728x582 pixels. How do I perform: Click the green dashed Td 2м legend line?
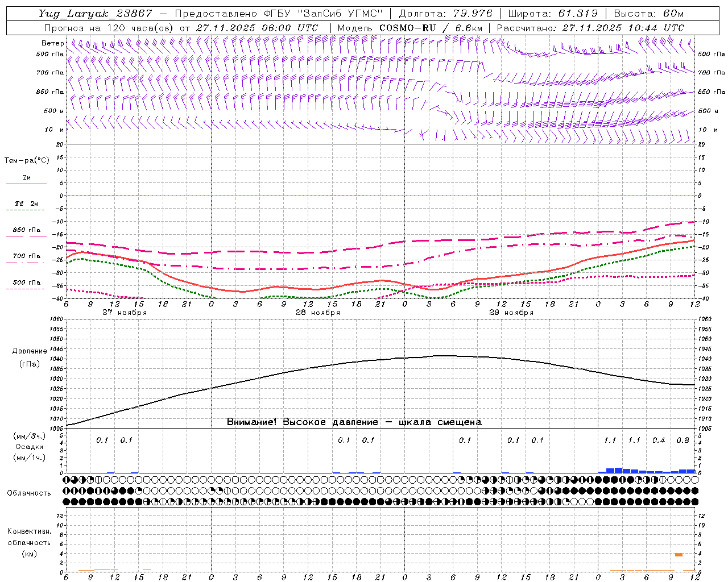click(x=26, y=210)
